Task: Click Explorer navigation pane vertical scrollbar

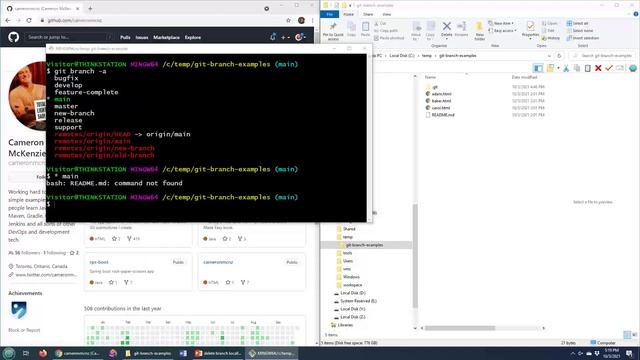Action: [x=415, y=255]
